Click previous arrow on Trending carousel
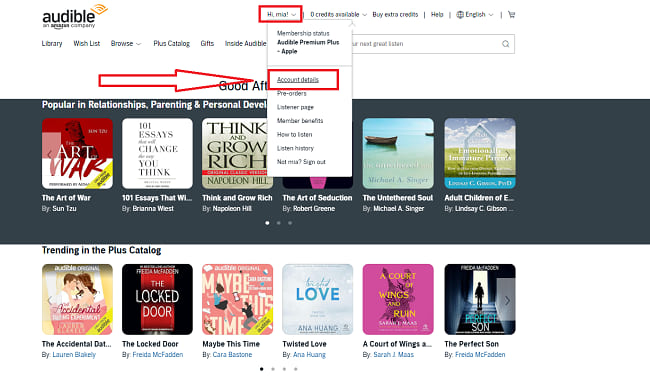The image size is (650, 392). 49,300
